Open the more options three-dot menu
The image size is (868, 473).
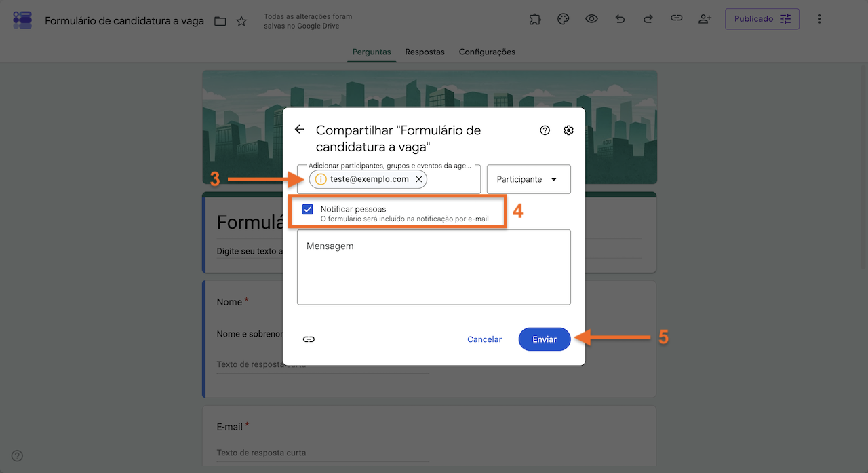pos(819,19)
